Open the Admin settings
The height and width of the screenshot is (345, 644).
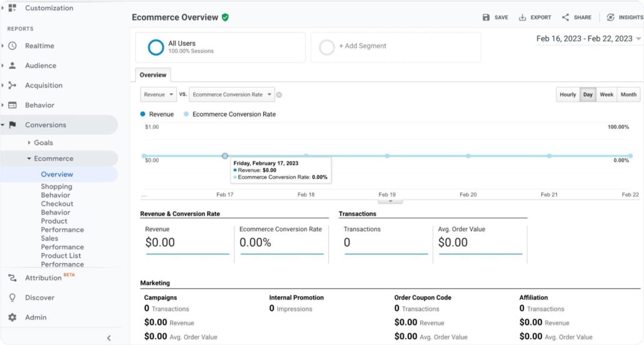tap(36, 317)
